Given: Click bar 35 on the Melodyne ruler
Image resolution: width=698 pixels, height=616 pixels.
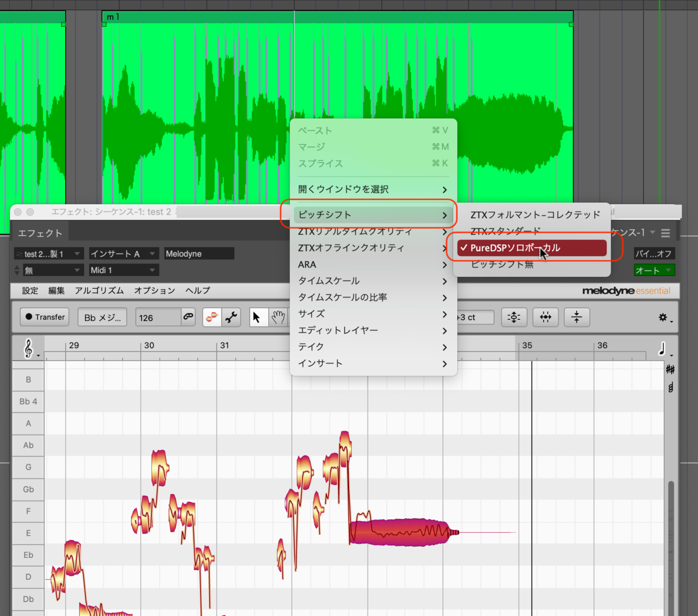Looking at the screenshot, I should tap(527, 346).
